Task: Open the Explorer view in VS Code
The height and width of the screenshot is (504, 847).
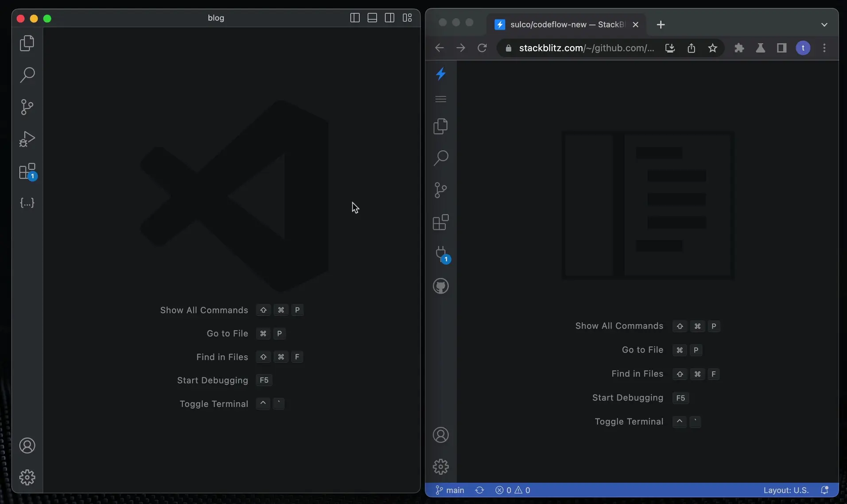Action: (x=27, y=43)
